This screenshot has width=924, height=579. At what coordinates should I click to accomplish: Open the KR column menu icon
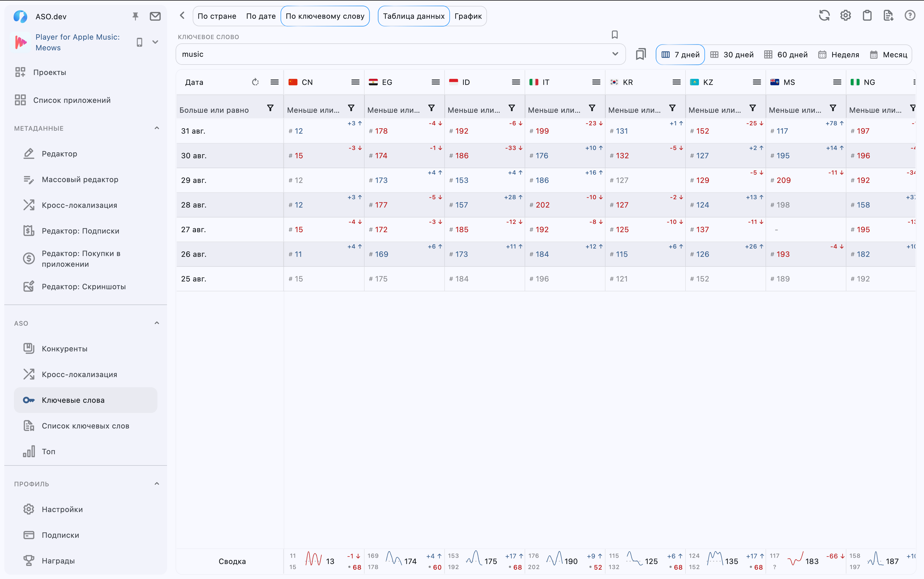tap(677, 82)
